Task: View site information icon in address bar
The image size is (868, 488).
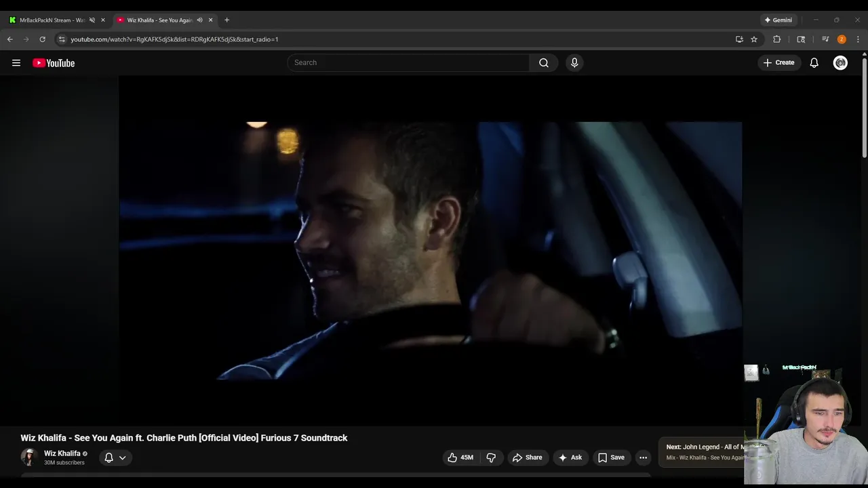Action: (x=62, y=39)
